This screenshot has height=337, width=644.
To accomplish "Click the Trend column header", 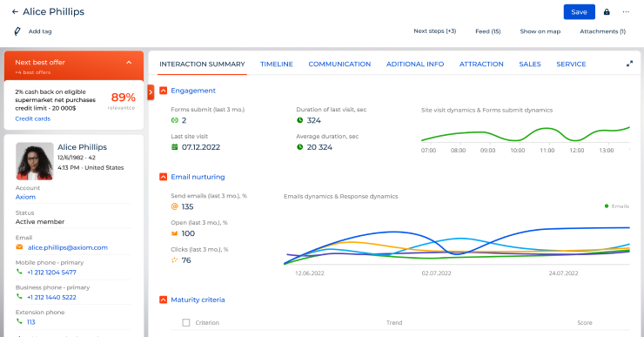I will (394, 322).
